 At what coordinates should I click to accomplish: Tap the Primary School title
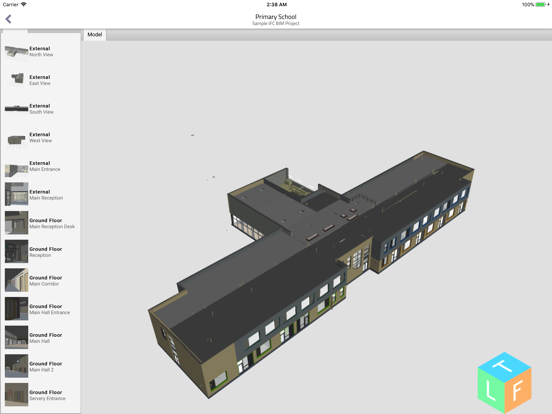(276, 17)
